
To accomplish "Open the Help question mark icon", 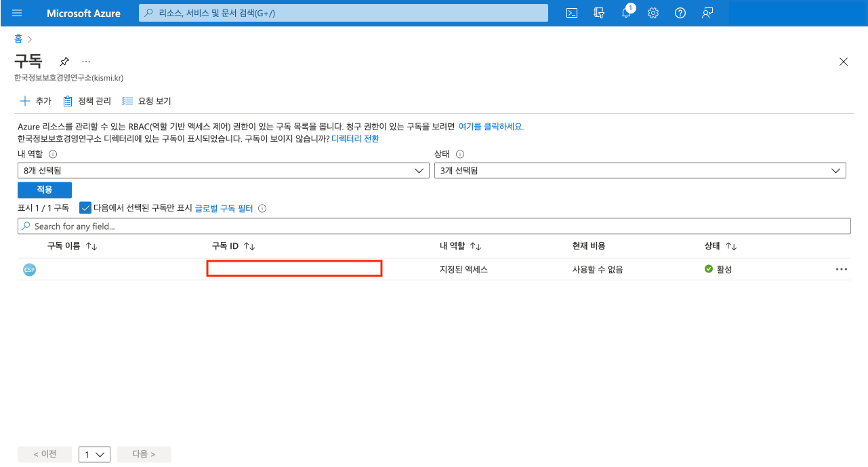I will (x=680, y=13).
